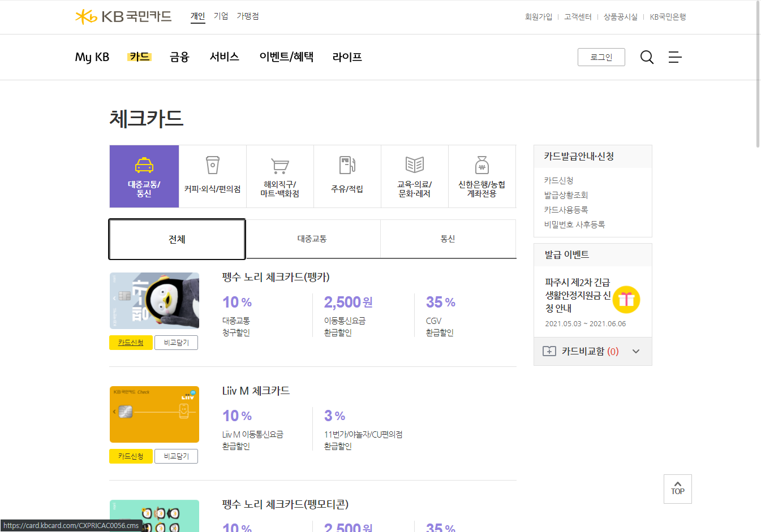Open the search magnifier icon
761x532 pixels.
click(x=647, y=57)
